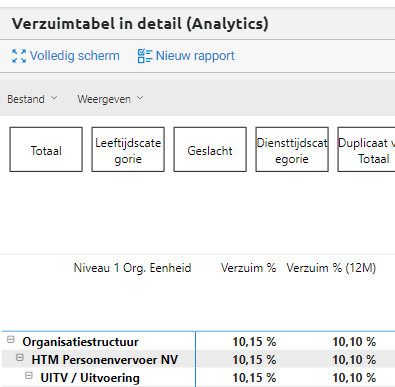Image resolution: width=395 pixels, height=387 pixels.
Task: Select UITV / Uitvoering row label
Action: point(90,378)
